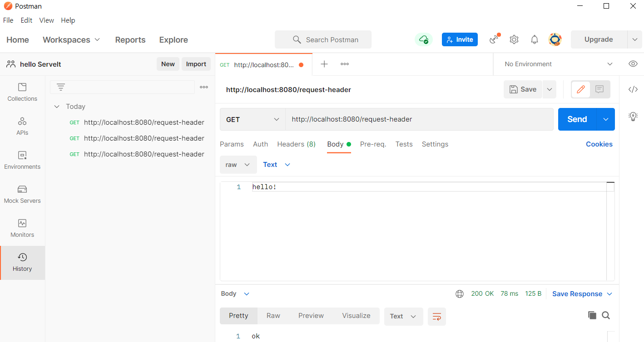This screenshot has height=342, width=644.
Task: Open the Environments sidebar panel
Action: pos(22,160)
